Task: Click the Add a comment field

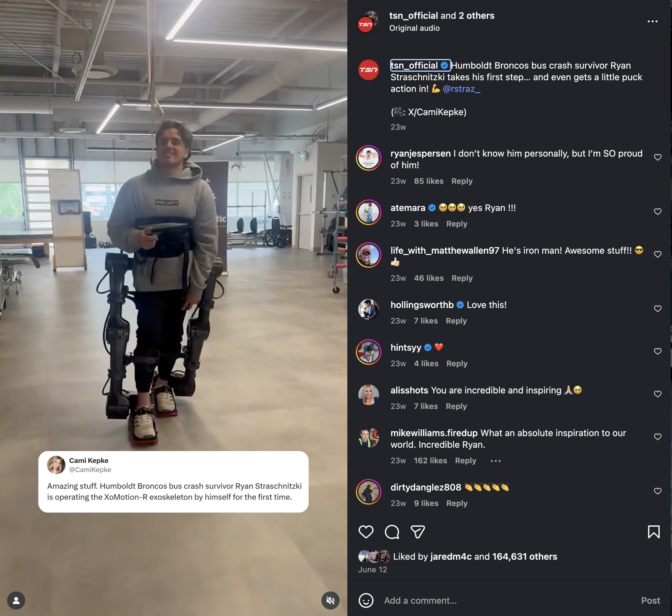Action: [507, 600]
